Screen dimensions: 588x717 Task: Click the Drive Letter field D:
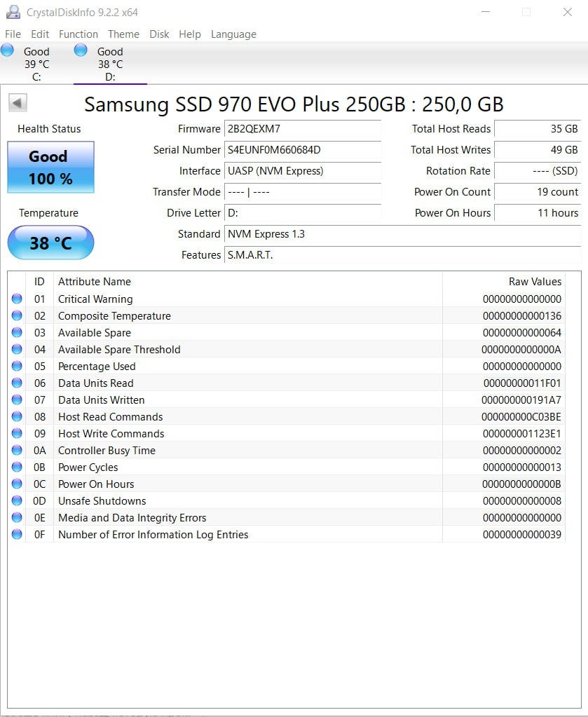tap(303, 213)
